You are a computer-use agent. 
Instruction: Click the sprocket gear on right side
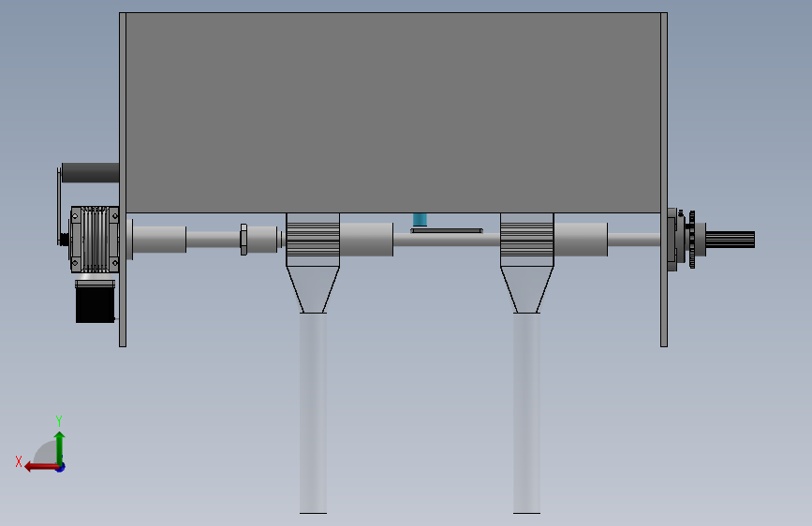[692, 240]
